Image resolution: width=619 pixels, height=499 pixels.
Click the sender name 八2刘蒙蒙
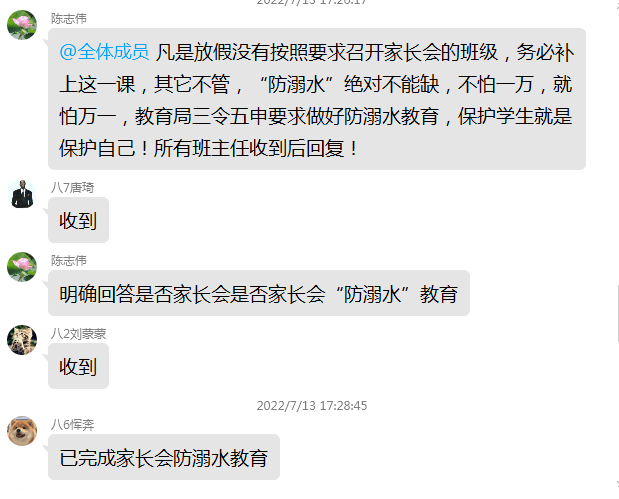point(79,334)
